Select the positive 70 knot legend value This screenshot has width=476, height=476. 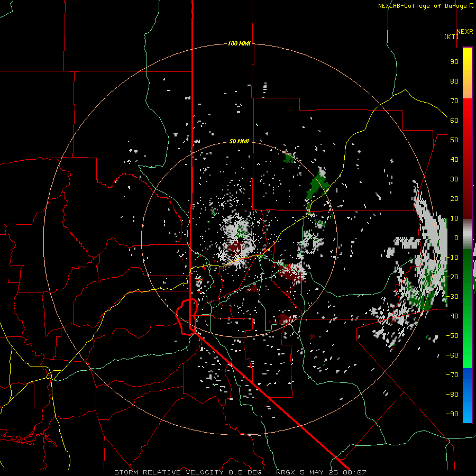454,101
